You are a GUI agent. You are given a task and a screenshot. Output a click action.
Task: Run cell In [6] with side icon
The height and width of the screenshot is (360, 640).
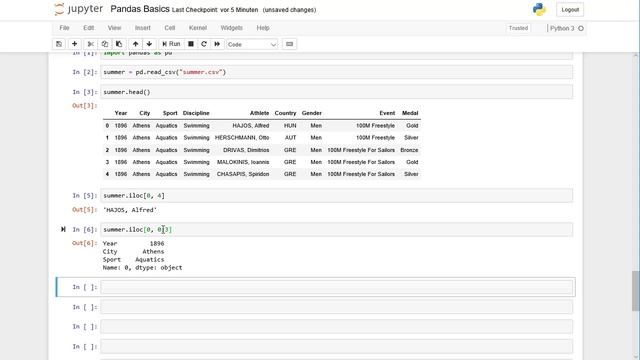(x=63, y=229)
